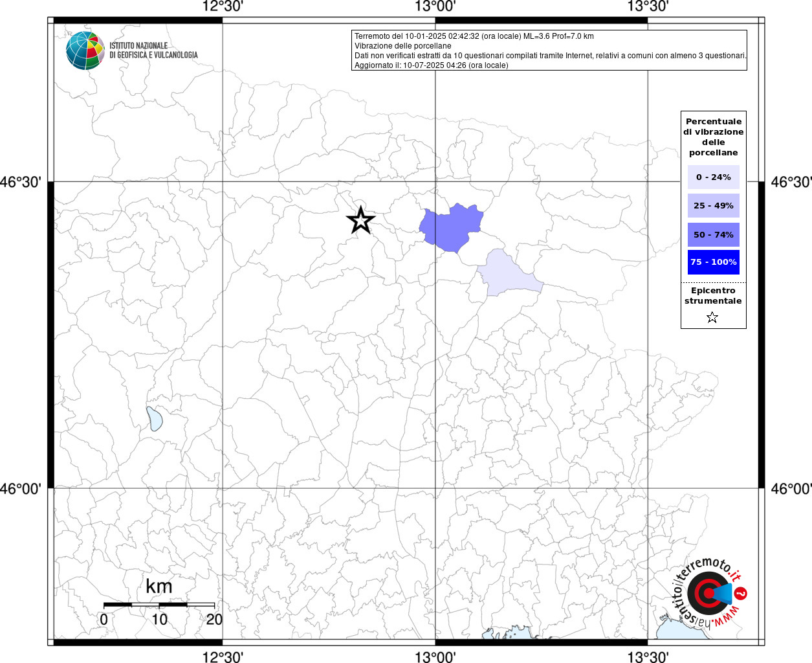
Task: Click the scale bar '0' value
Action: click(104, 620)
